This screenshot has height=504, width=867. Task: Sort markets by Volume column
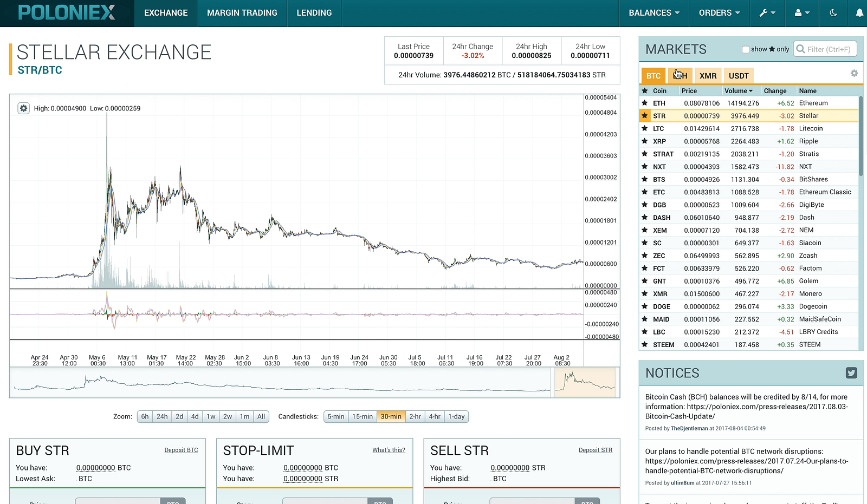coord(739,91)
